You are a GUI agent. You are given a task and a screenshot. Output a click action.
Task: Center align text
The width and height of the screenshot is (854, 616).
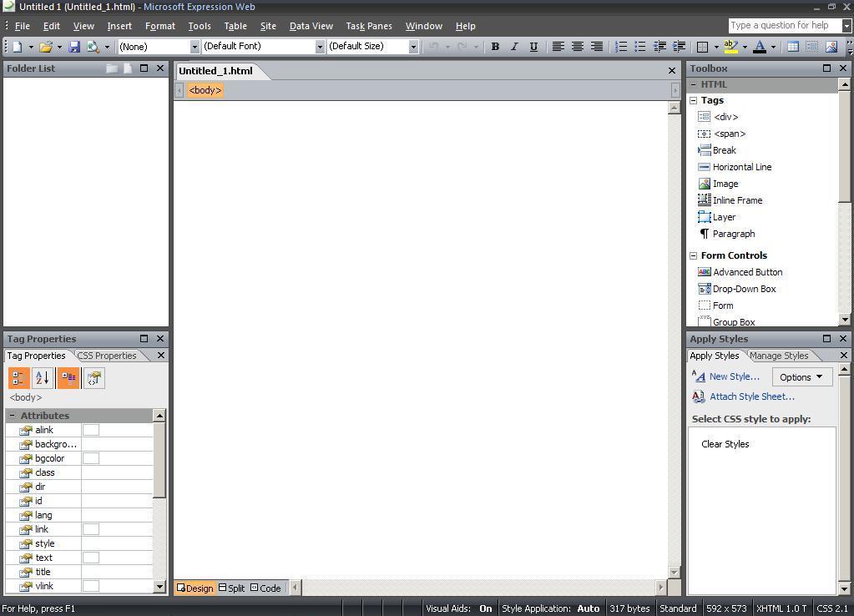point(578,47)
